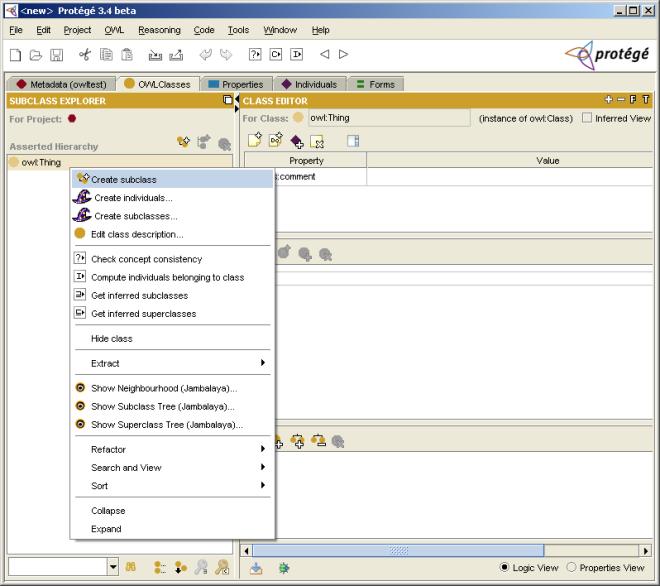Click the Undo arrow icon

pos(205,55)
